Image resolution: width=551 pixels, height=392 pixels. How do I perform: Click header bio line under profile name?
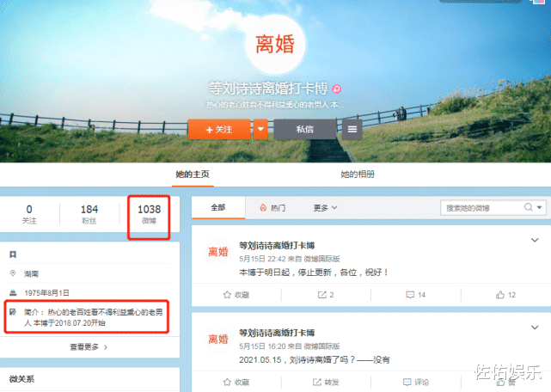coord(275,105)
